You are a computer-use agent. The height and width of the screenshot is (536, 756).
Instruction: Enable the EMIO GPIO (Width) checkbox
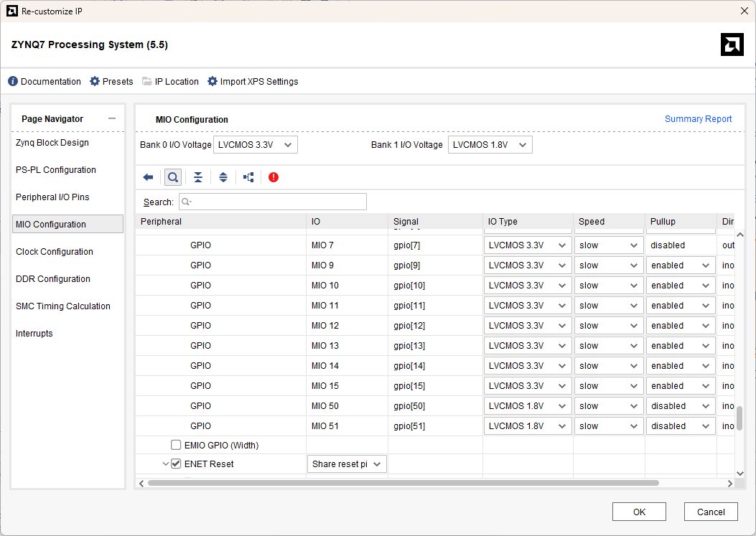click(176, 446)
